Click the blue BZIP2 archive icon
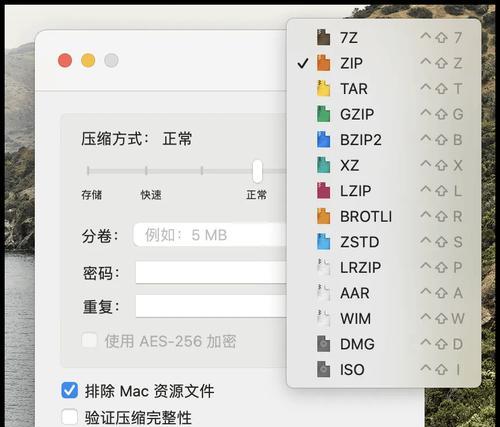Screen dimensions: 500x427 [x=323, y=140]
